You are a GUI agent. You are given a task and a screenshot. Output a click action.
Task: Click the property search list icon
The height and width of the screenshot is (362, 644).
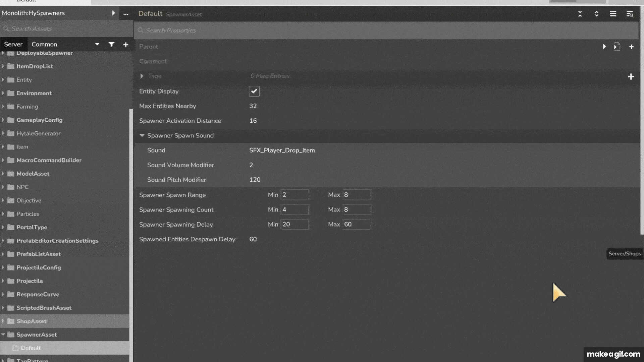point(630,14)
